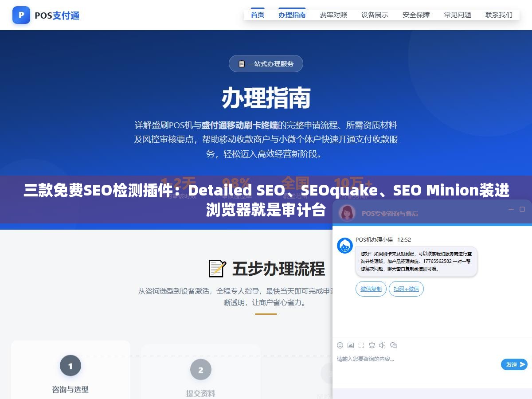Click the blue P logo icon
Viewport: 532px width, 399px height.
click(21, 16)
